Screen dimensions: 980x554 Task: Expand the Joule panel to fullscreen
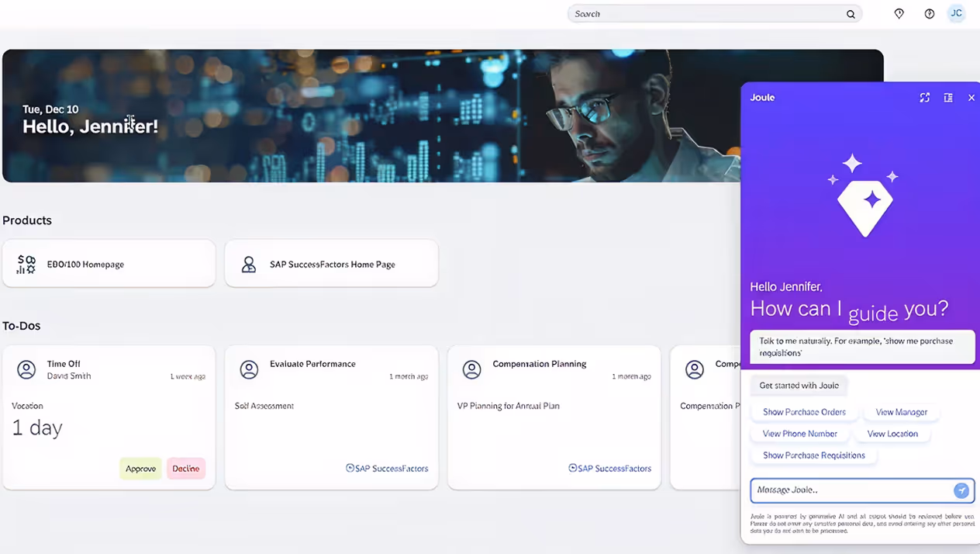pyautogui.click(x=925, y=98)
